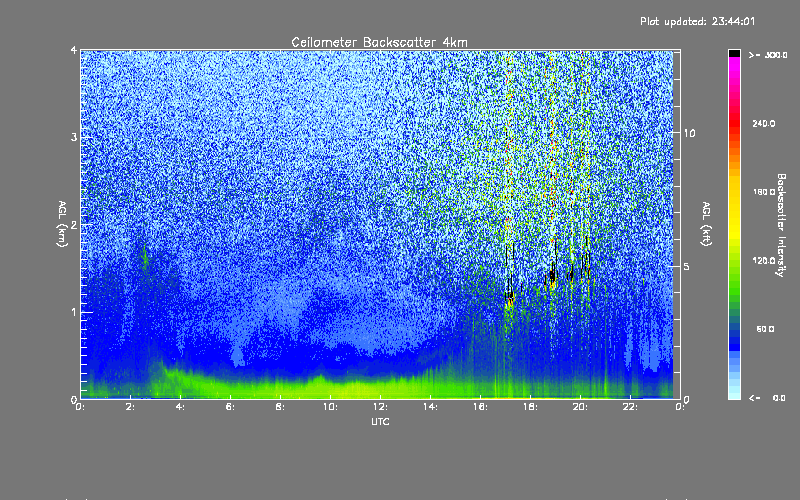Click the '60.0' colorbar value
Viewport: 800px width, 500px height.
[x=766, y=329]
